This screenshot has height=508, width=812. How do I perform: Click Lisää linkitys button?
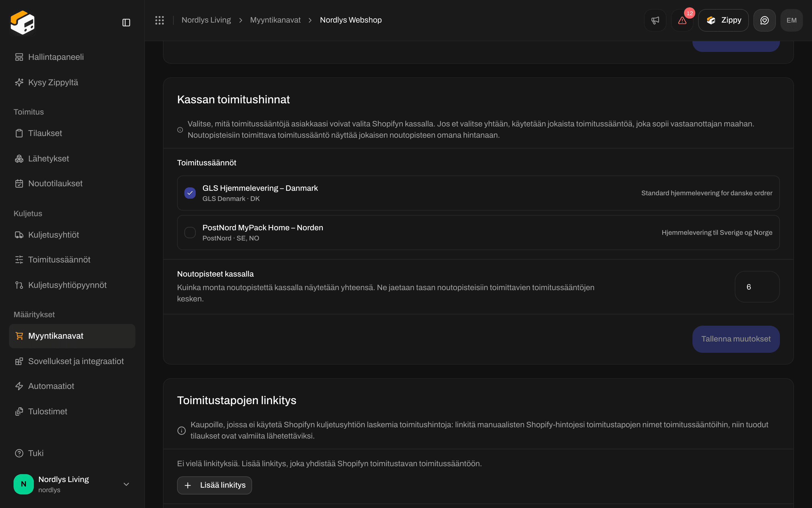pyautogui.click(x=214, y=485)
